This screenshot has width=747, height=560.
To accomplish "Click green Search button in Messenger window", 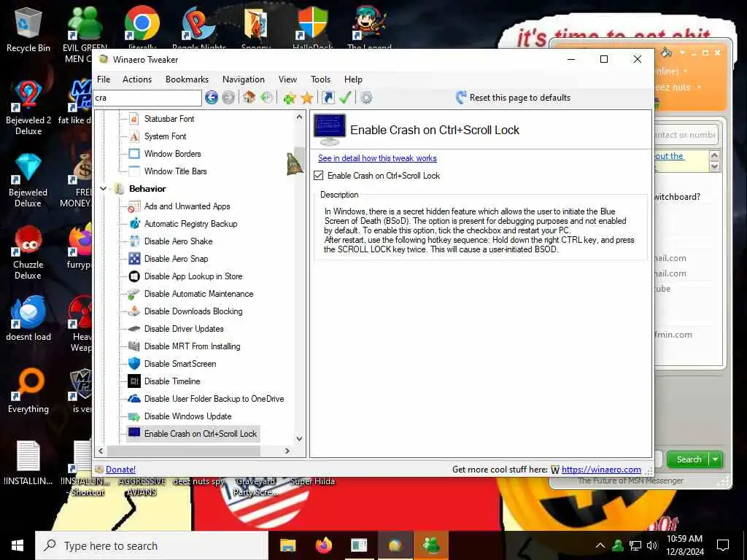I will [689, 459].
